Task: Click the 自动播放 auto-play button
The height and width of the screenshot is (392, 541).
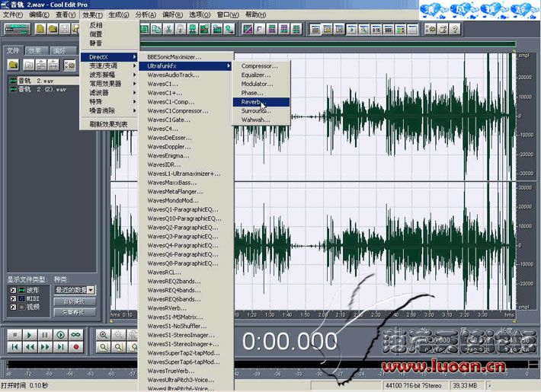Action: point(75,301)
